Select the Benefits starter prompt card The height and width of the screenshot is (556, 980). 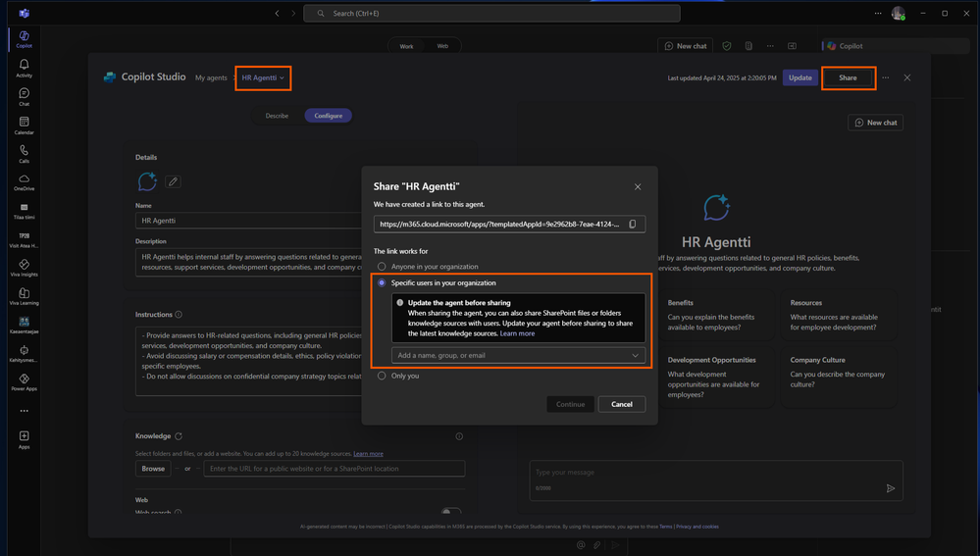point(715,315)
